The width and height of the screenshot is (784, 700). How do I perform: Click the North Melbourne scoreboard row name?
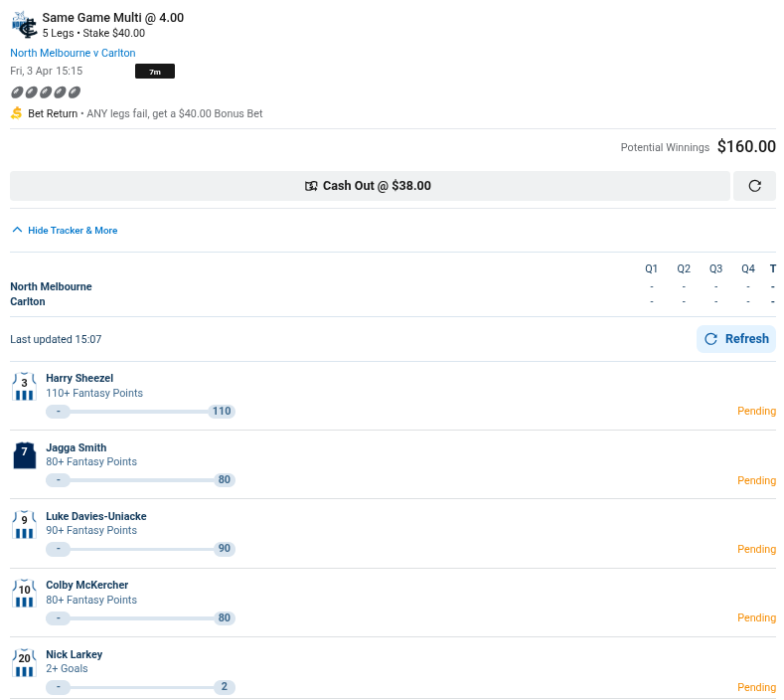coord(51,286)
